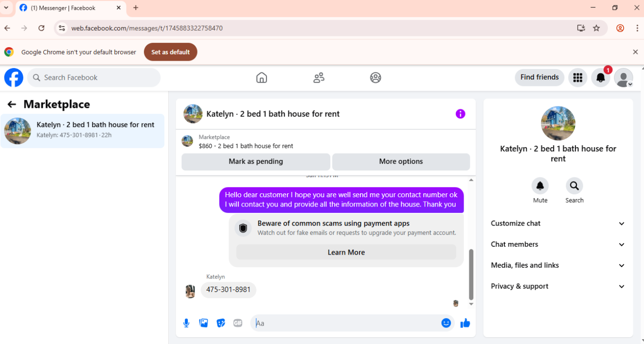Viewport: 644px width, 344px height.
Task: Open the Facebook logo home link
Action: (14, 78)
